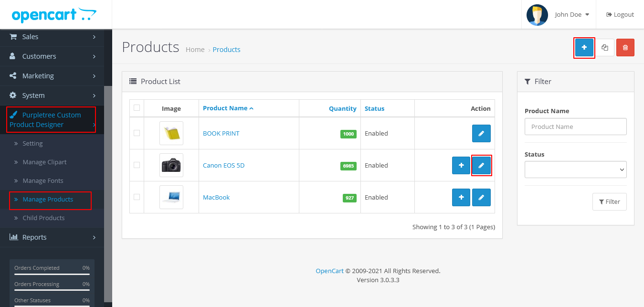Sort by Product Name column header
The height and width of the screenshot is (307, 644).
228,108
